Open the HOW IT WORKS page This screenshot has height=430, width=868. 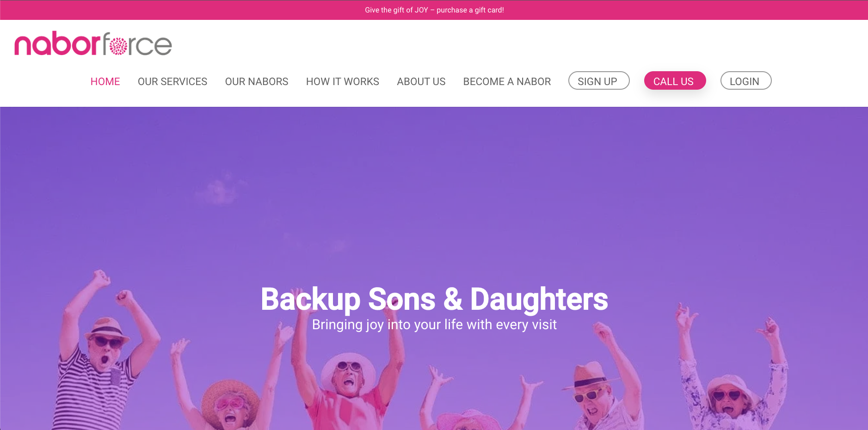tap(343, 81)
